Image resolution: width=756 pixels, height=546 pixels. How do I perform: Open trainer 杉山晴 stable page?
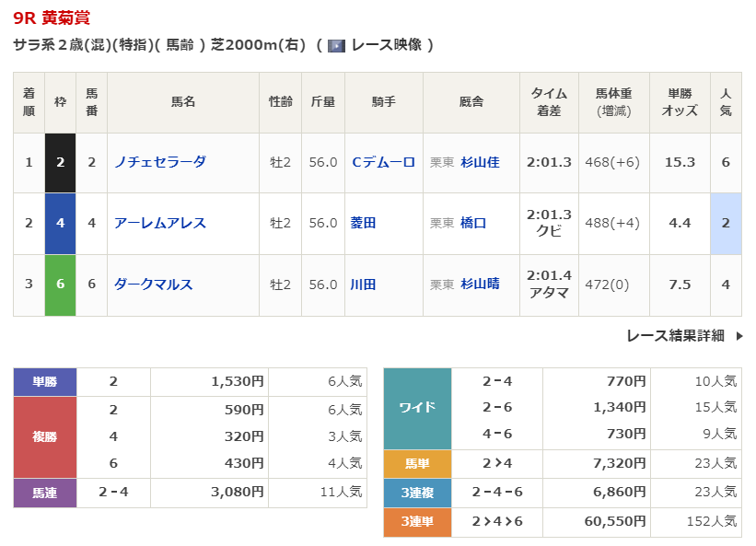point(480,285)
